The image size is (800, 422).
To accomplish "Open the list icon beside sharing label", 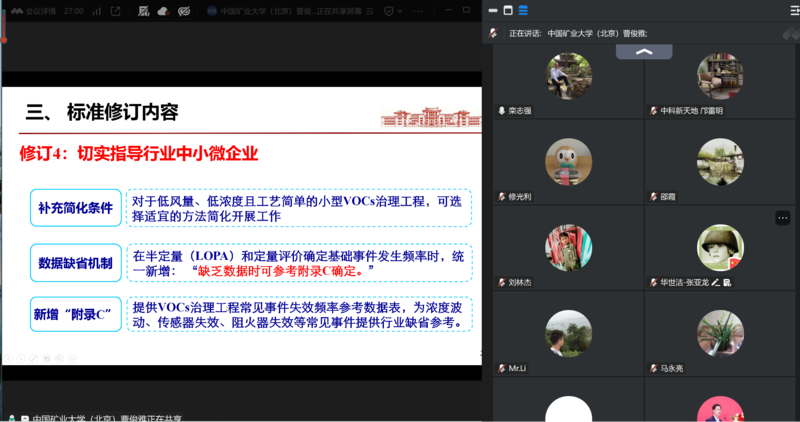I will (x=370, y=11).
